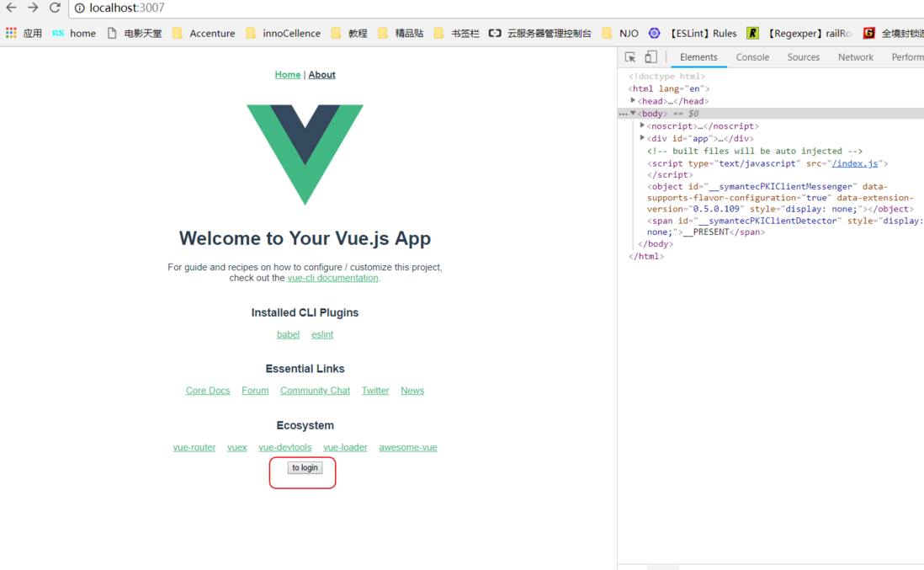Expand the head element node
This screenshot has height=570, width=924.
pos(633,101)
